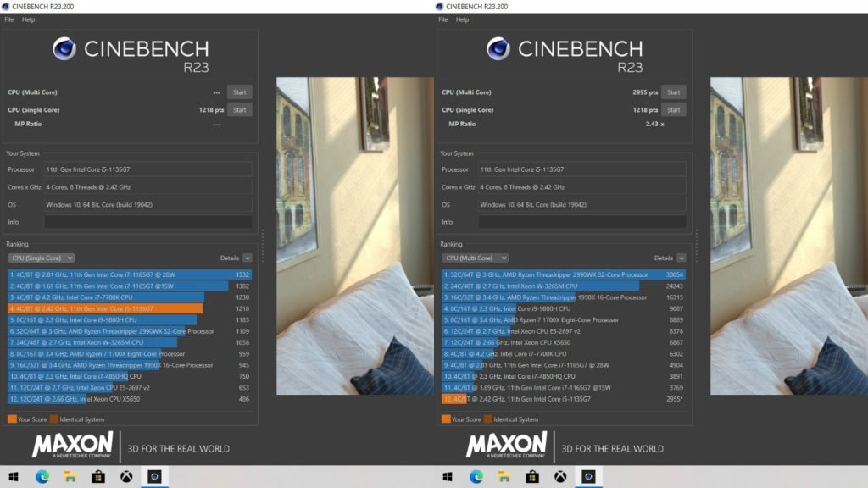Select highlighted i5-1135G7 row scoring 1218
The image size is (868, 488).
click(x=130, y=308)
